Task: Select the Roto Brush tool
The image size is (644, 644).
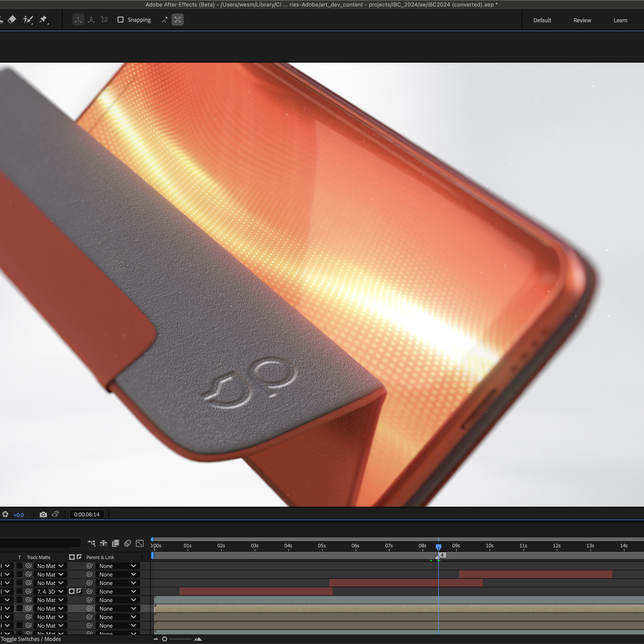Action: [28, 20]
